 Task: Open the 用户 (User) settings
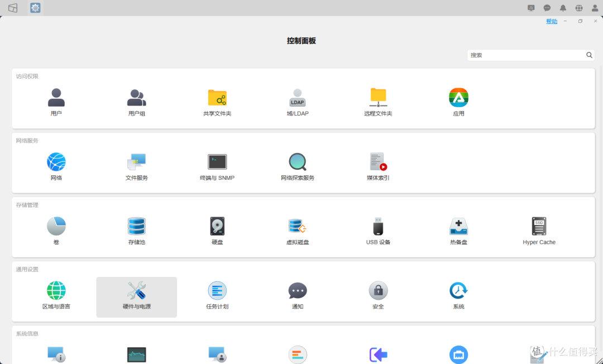pos(56,102)
